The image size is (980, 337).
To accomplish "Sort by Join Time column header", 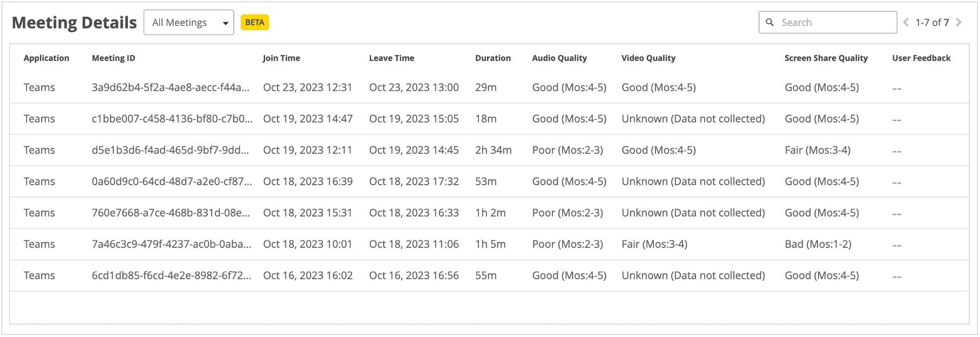I will pyautogui.click(x=281, y=58).
